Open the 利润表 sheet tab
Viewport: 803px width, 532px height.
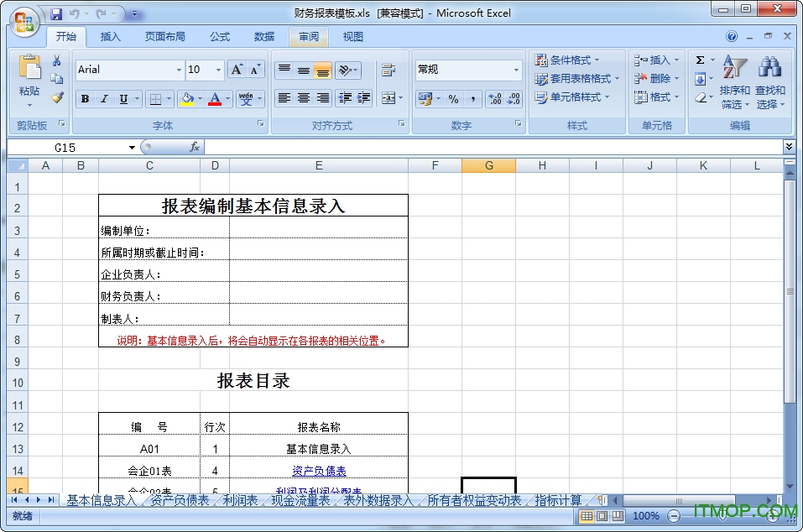click(x=241, y=501)
